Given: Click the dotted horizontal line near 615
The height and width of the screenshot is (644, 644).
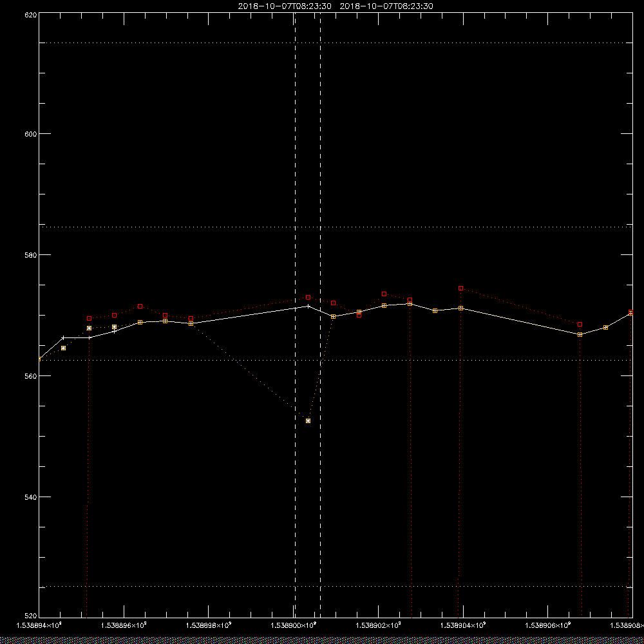Looking at the screenshot, I should tap(336, 43).
